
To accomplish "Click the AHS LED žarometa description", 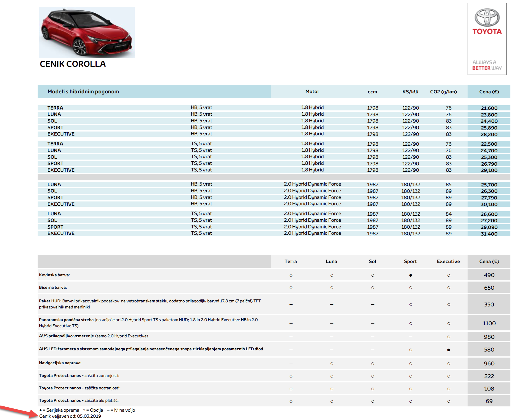I will [x=151, y=349].
